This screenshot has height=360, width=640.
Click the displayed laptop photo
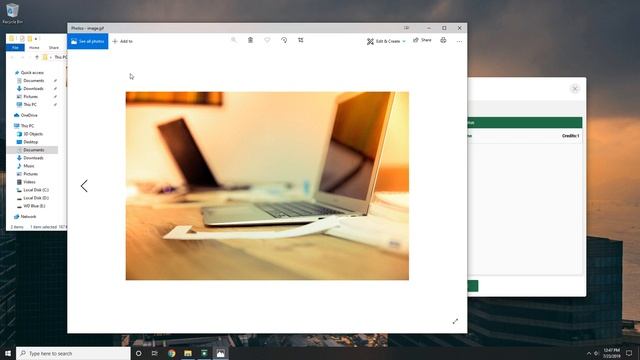click(x=267, y=186)
